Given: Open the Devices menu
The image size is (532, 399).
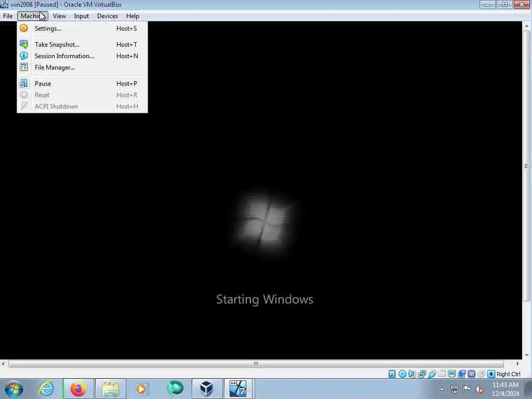Looking at the screenshot, I should point(108,16).
